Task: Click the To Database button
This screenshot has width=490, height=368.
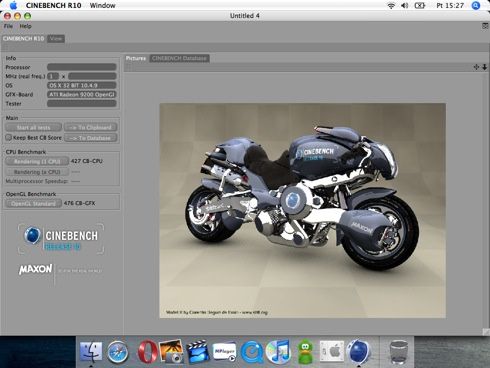Action: 91,138
